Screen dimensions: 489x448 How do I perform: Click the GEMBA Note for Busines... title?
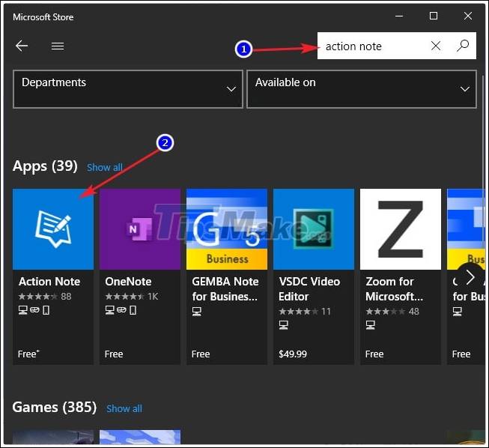(225, 289)
